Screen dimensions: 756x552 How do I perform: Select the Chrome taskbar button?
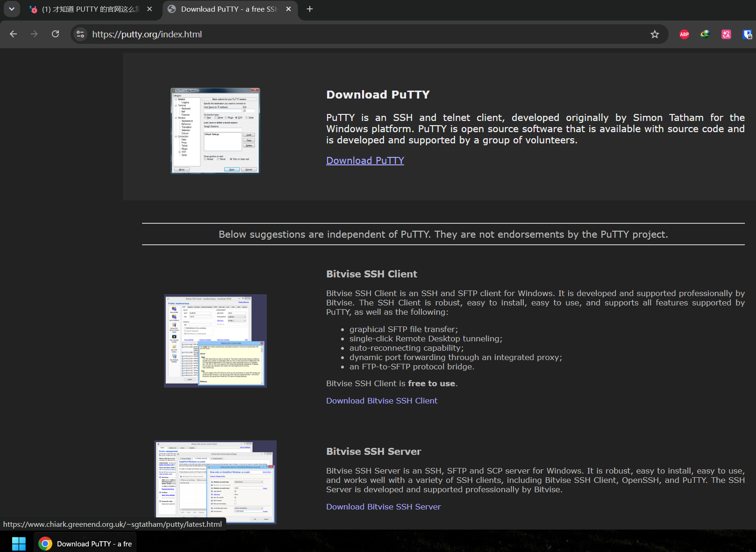click(x=86, y=544)
